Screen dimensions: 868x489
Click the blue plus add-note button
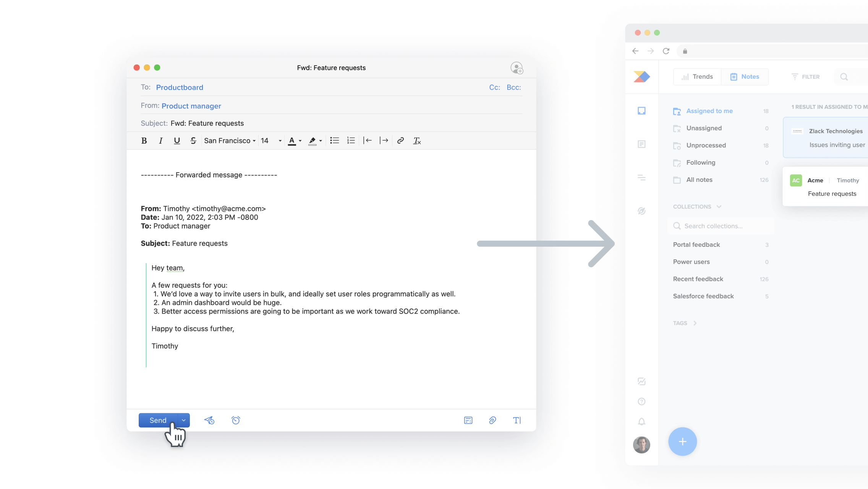(683, 442)
